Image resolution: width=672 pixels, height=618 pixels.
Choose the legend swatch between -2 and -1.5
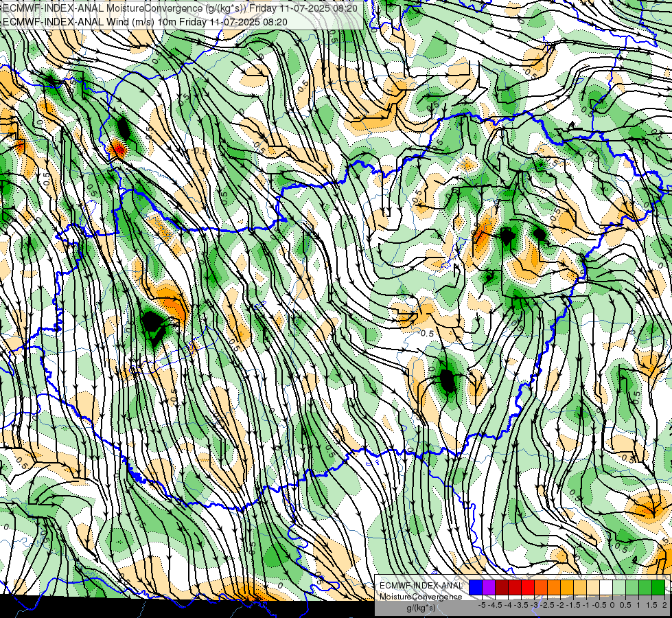(567, 587)
